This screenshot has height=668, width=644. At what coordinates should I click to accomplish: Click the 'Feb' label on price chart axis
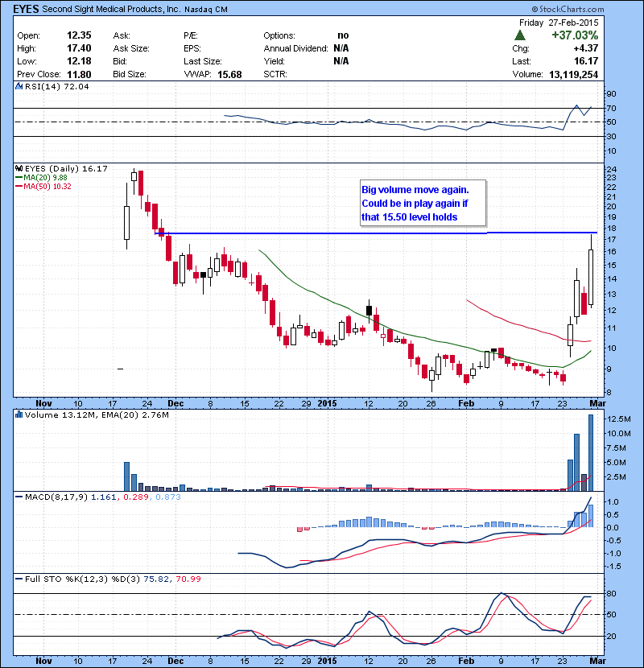point(466,403)
